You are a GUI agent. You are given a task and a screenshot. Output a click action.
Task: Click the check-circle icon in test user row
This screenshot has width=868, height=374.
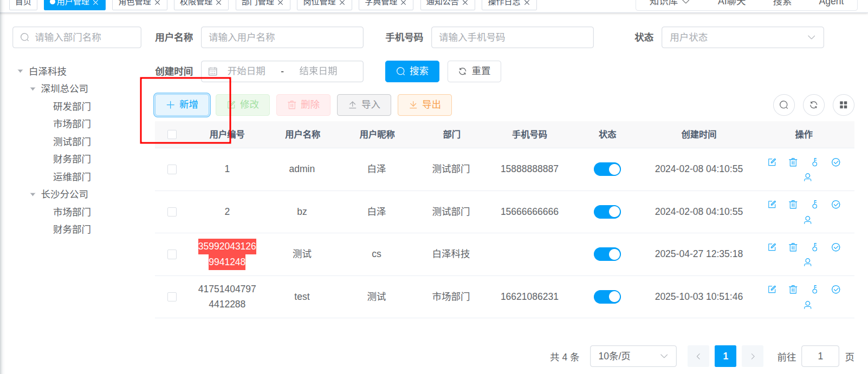pyautogui.click(x=836, y=290)
